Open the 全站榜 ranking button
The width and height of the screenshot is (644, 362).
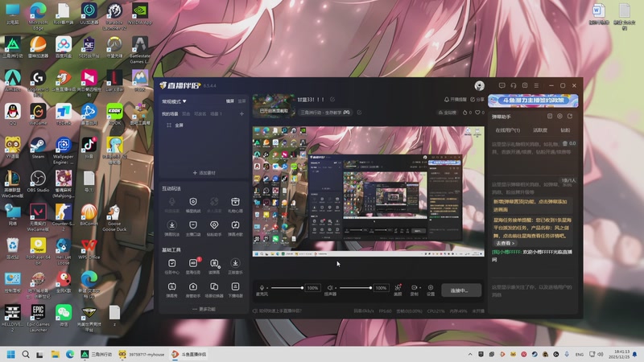tap(448, 113)
